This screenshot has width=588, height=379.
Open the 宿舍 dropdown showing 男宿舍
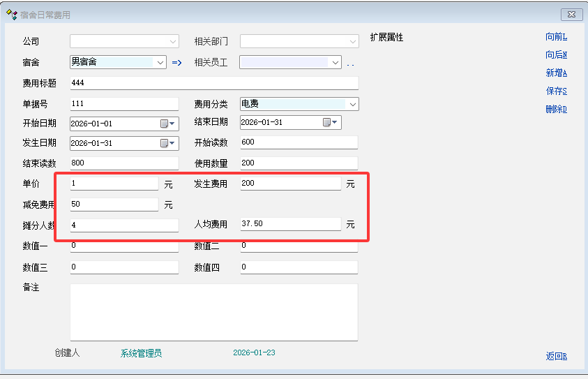click(160, 62)
